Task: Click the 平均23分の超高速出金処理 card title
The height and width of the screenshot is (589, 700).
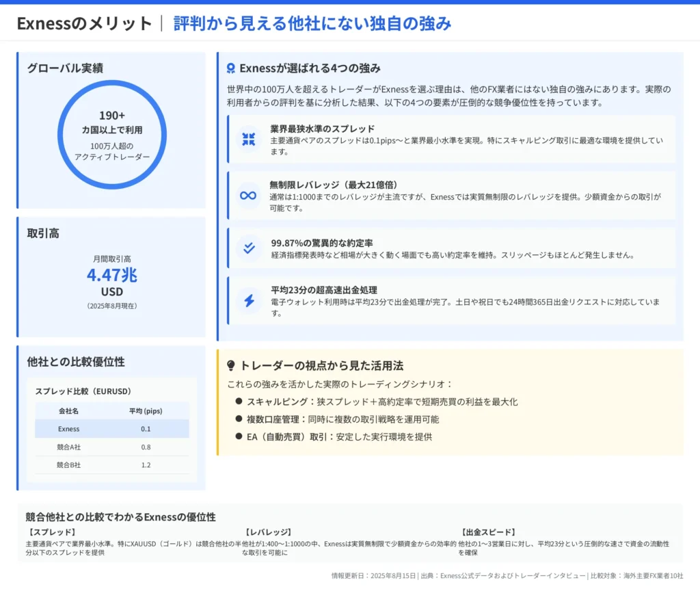Action: click(x=324, y=289)
